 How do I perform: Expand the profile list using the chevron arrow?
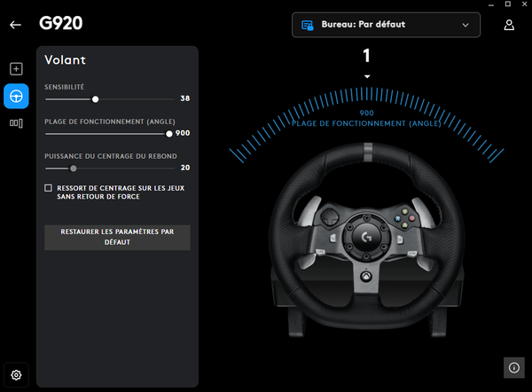(465, 26)
